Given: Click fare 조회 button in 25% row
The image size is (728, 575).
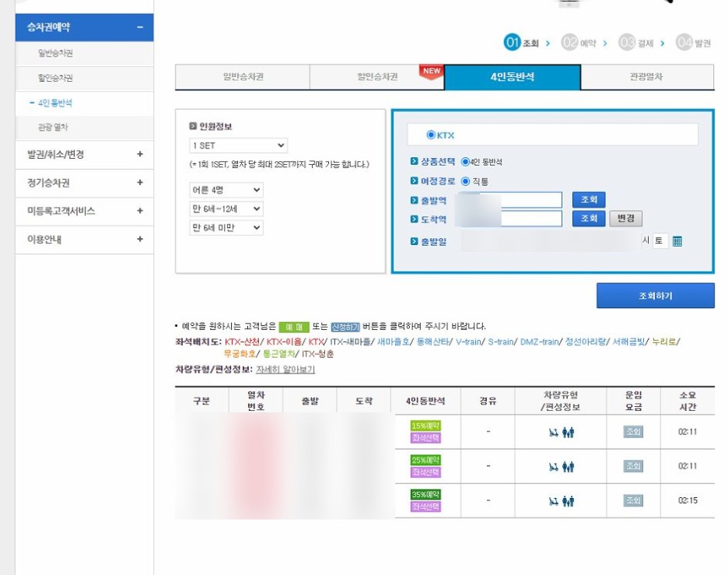Looking at the screenshot, I should point(633,466).
